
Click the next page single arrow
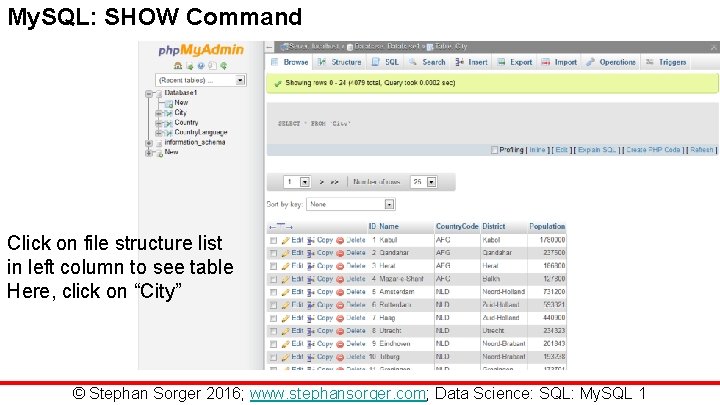[x=321, y=182]
